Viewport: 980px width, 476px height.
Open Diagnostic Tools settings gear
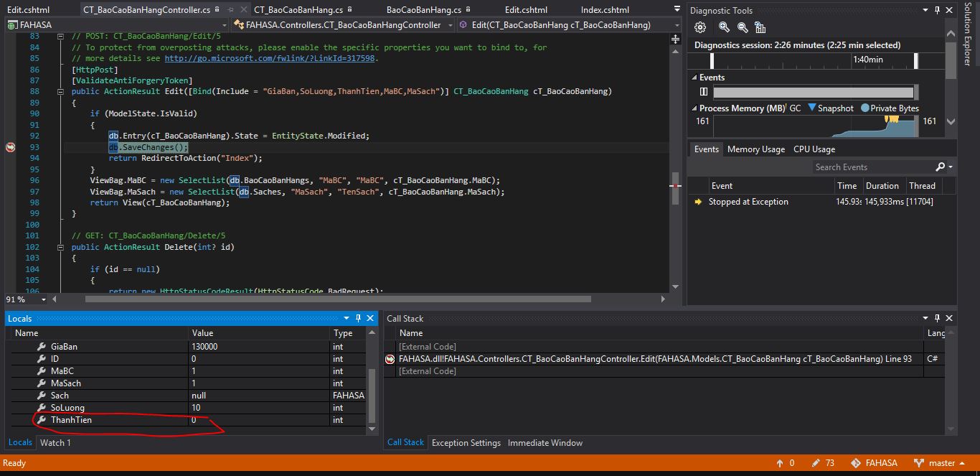point(700,27)
